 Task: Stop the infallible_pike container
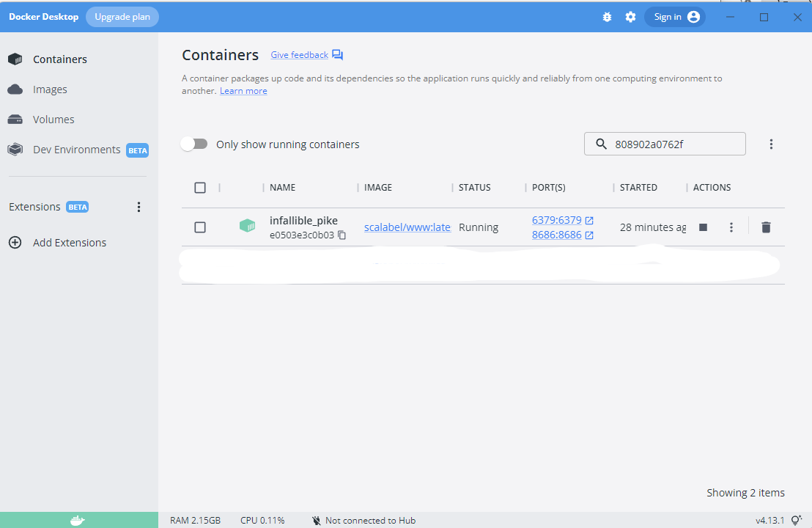point(703,227)
